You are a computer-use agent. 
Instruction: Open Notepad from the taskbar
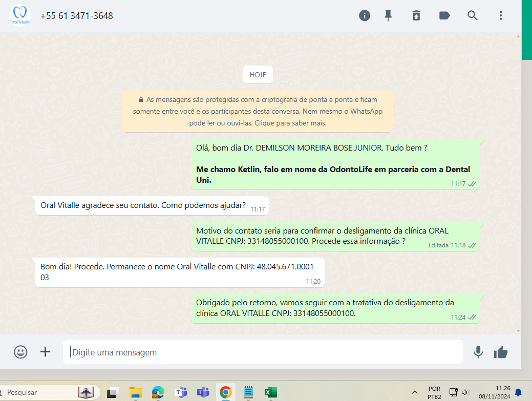click(248, 392)
